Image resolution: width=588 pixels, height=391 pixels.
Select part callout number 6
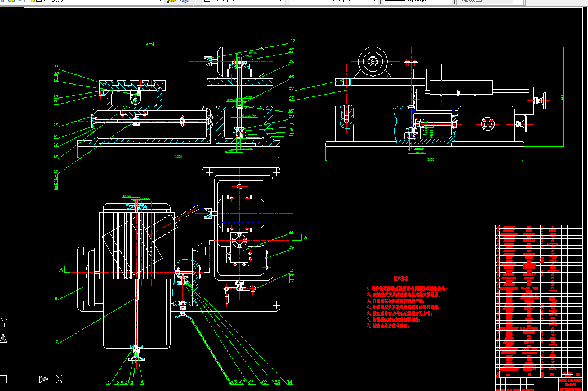coord(108,383)
